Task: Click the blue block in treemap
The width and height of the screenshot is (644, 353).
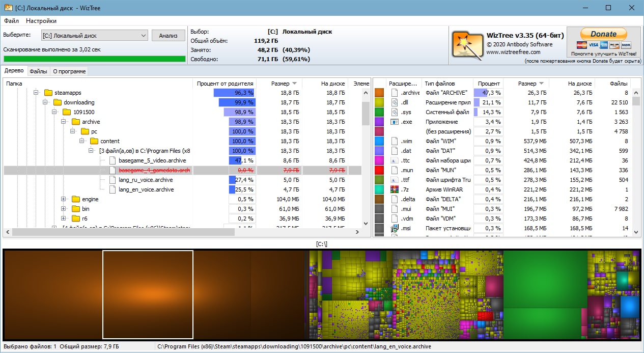Action: [x=630, y=307]
